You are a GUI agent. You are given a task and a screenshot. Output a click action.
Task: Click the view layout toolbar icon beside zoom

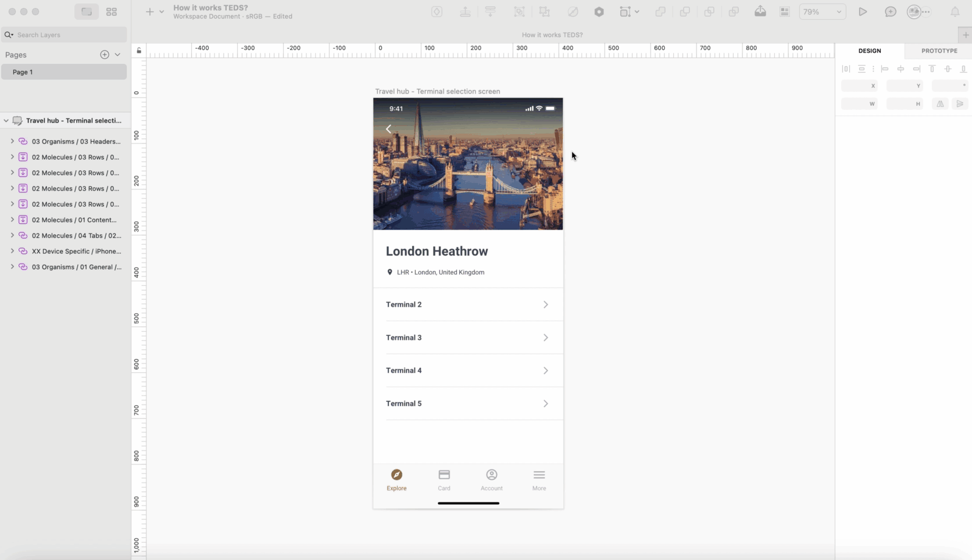click(785, 12)
